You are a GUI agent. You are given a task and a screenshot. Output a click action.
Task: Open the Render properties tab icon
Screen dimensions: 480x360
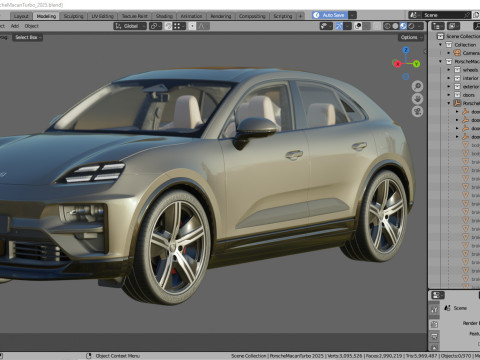tap(434, 324)
